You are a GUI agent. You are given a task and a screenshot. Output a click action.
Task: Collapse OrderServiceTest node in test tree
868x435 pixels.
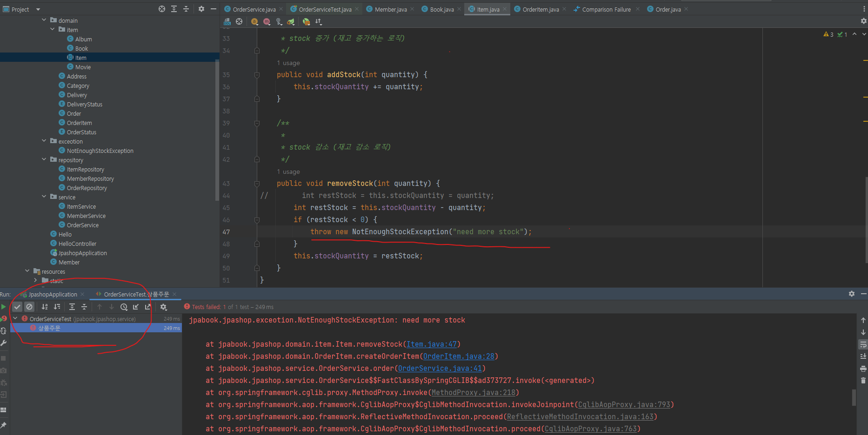coord(15,319)
